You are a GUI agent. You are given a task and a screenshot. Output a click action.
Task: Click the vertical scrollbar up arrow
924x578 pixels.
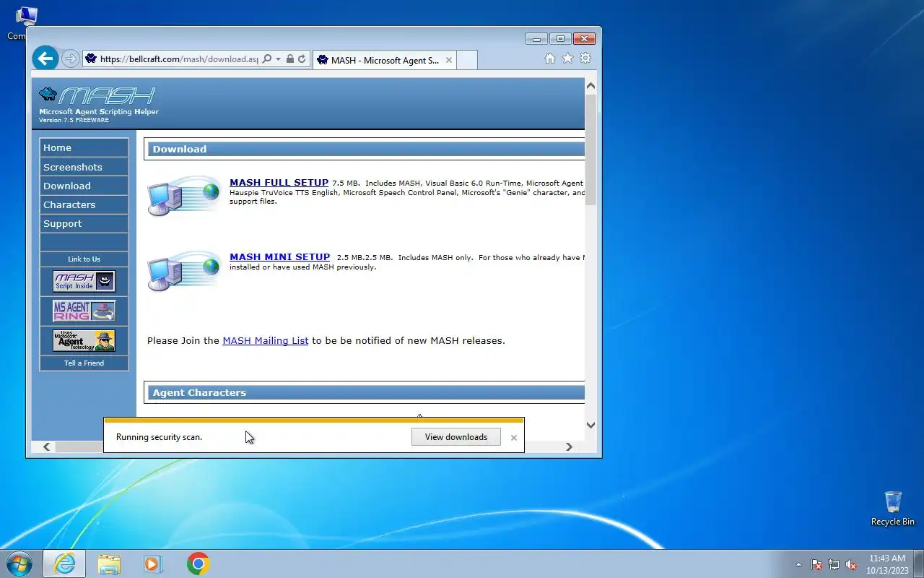590,86
